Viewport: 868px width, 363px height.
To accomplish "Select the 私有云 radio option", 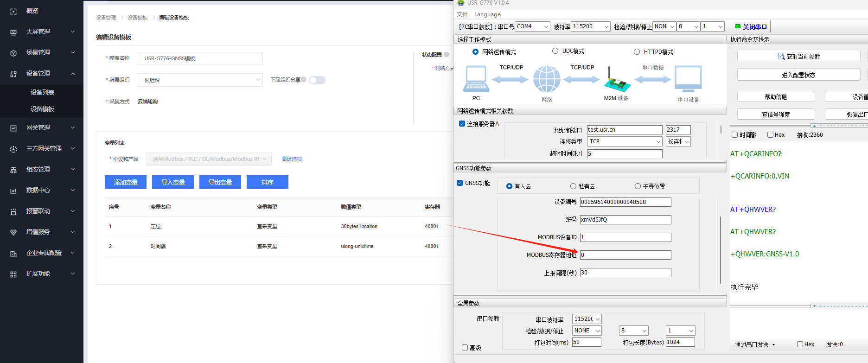I will point(574,186).
